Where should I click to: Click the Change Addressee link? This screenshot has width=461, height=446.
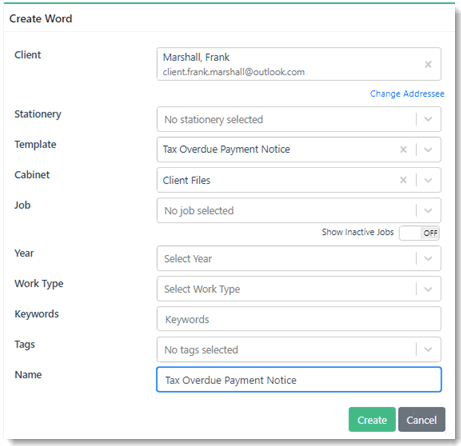pyautogui.click(x=407, y=94)
